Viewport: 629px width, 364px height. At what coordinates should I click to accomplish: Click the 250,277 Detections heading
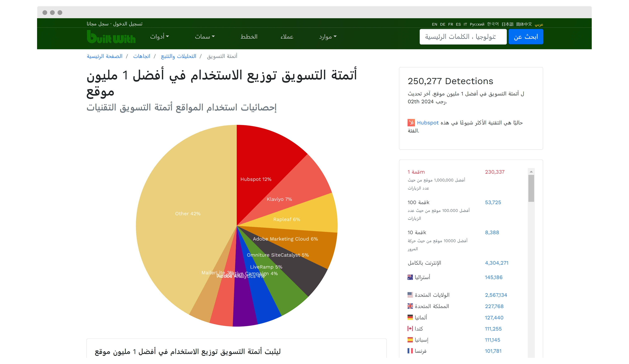(450, 81)
